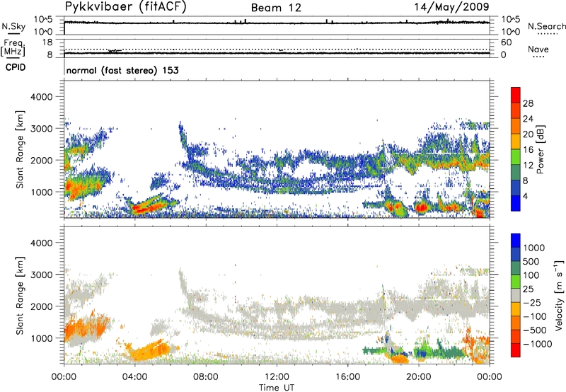Click the "Slant Range [km]" label of velocity panel

(20, 296)
